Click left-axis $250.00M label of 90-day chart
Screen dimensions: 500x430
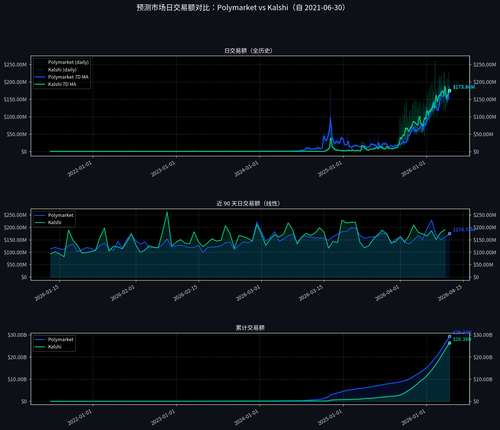15,215
